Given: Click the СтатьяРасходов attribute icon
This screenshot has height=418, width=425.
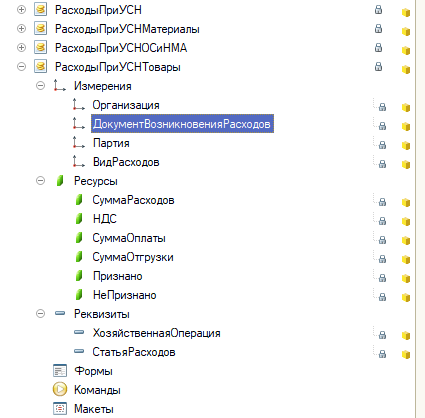Looking at the screenshot, I should pyautogui.click(x=79, y=351).
